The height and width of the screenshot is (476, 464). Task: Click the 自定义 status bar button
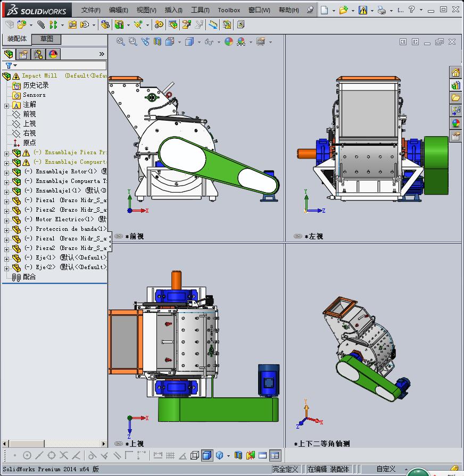[386, 469]
